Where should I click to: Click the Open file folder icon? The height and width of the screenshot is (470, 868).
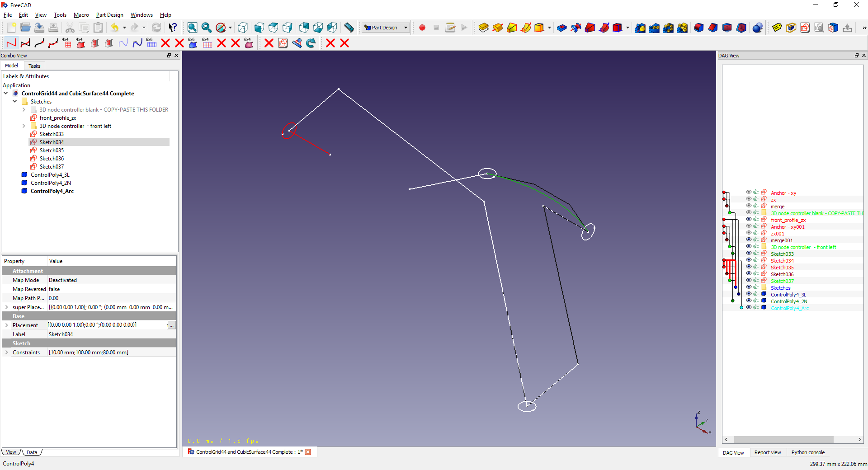25,28
